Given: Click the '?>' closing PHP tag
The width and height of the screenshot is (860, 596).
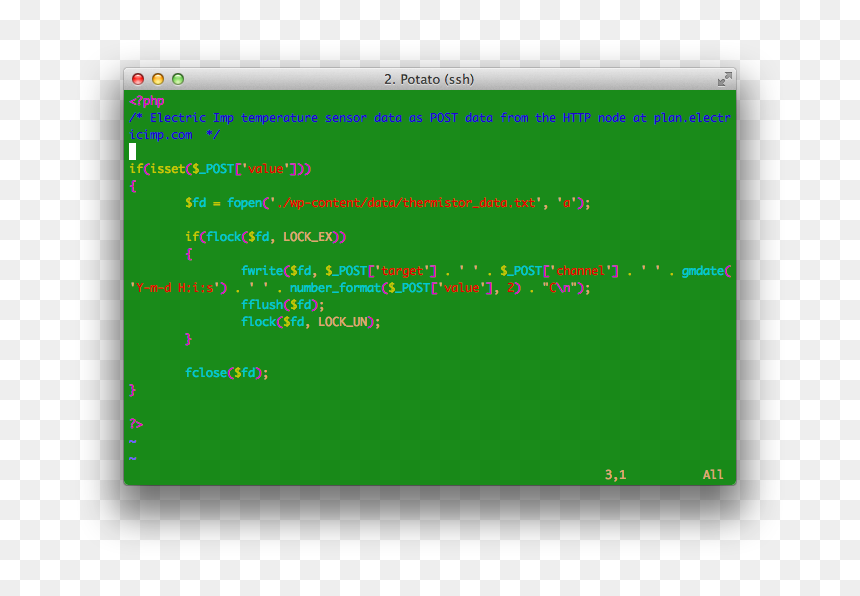Looking at the screenshot, I should (x=137, y=424).
